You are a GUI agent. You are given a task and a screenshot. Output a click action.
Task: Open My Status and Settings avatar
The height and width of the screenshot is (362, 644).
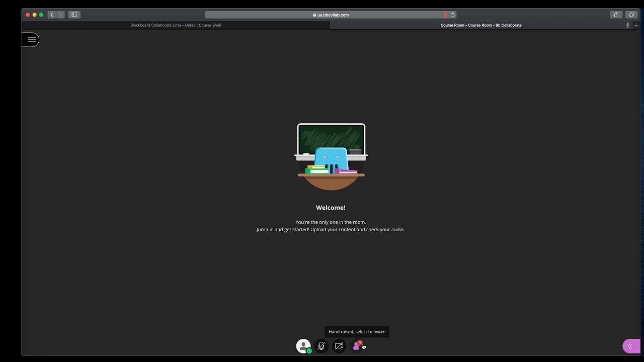coord(303,346)
